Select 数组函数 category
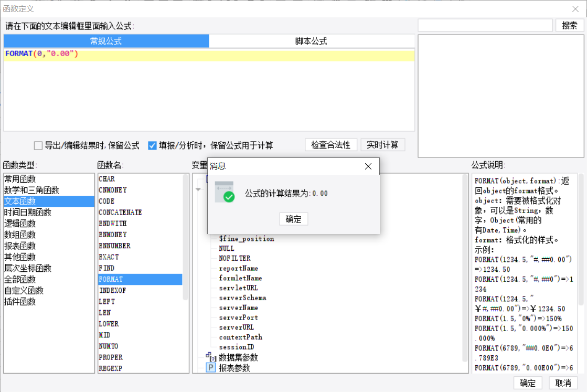Screen dimensions: 587x392 click(49, 235)
